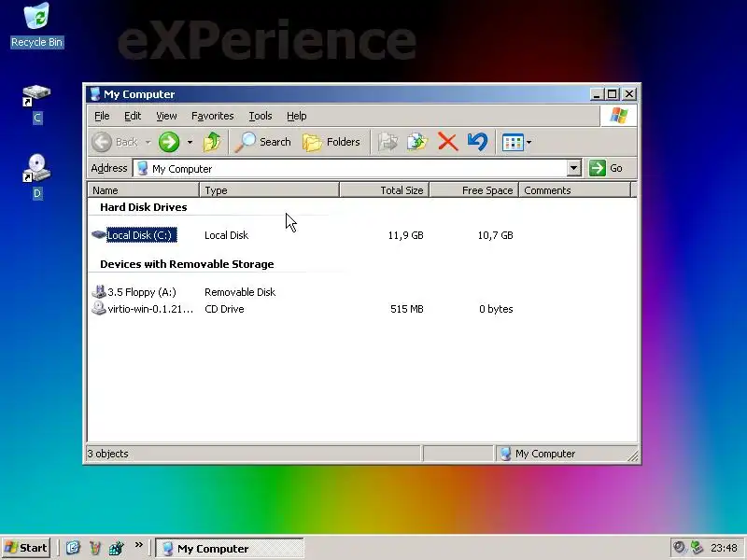Click the floppy drive icon
747x560 pixels.
pos(99,291)
